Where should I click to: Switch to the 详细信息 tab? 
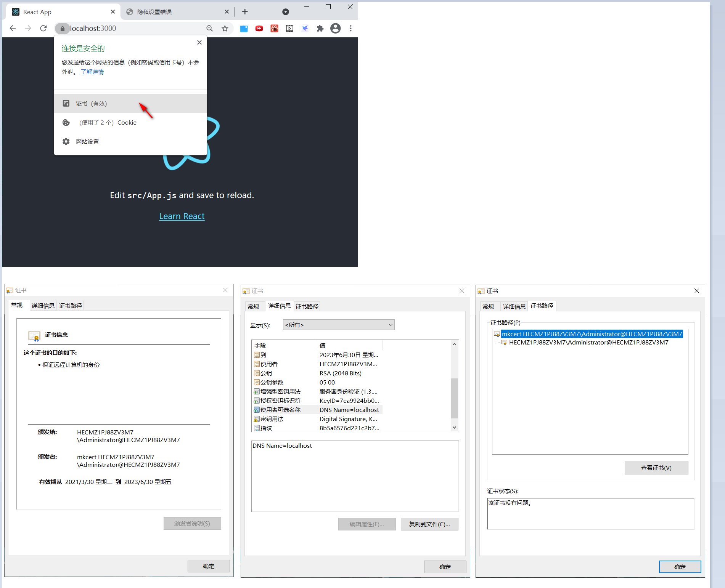(x=279, y=306)
